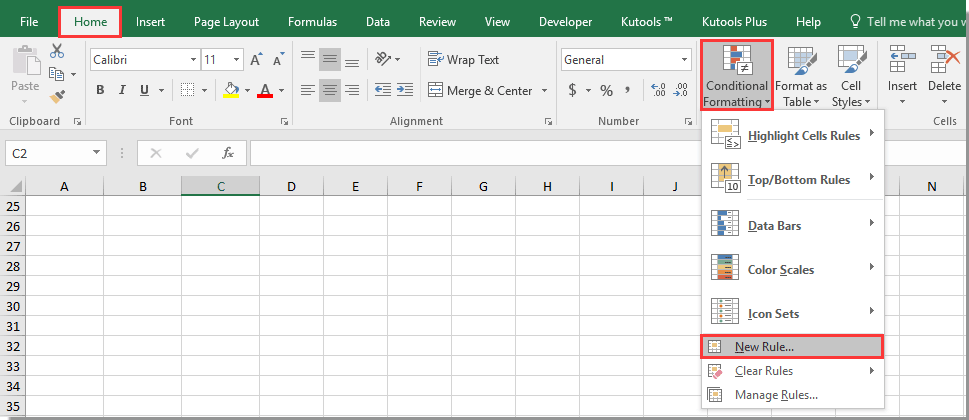Switch to the Formulas ribbon tab
The height and width of the screenshot is (420, 969).
(x=312, y=21)
